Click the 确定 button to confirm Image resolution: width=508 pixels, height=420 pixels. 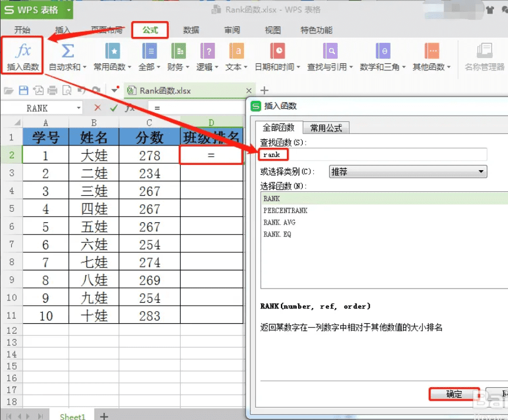[454, 395]
